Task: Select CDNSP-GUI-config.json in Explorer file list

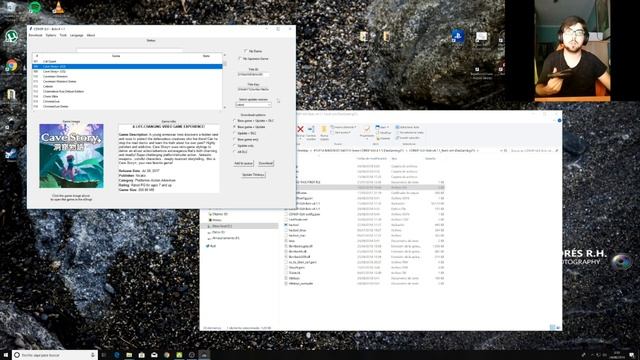Action: (304, 214)
